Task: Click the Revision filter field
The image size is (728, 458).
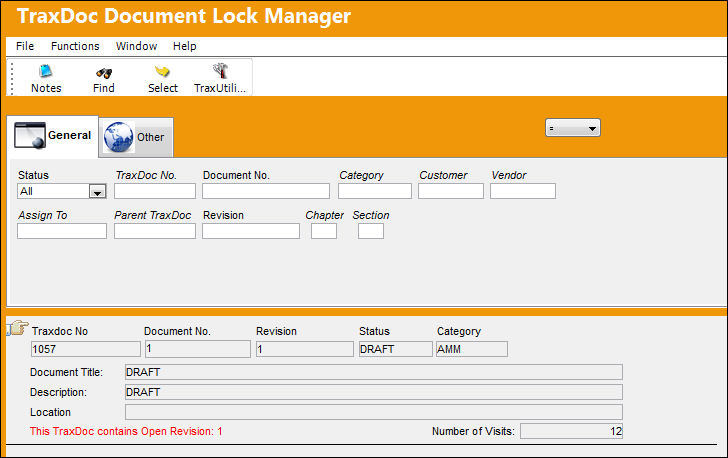Action: 251,231
